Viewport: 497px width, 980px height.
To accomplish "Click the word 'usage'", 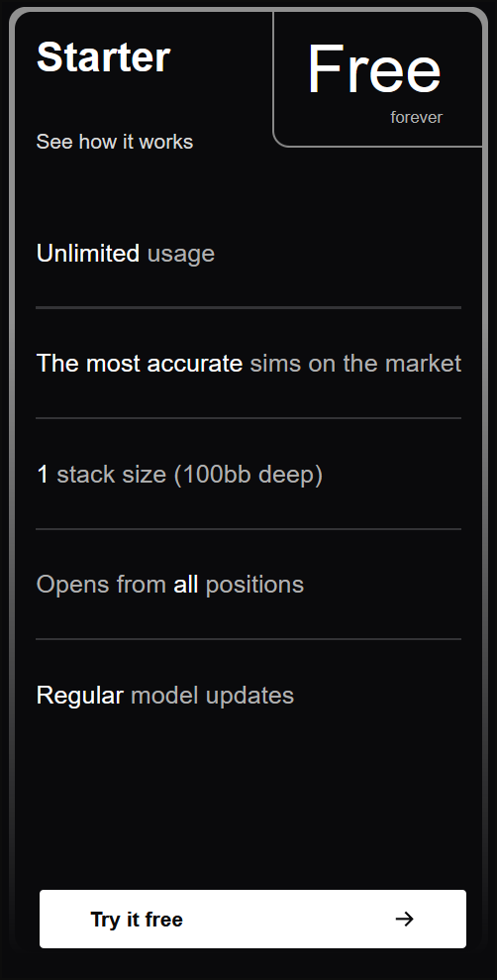I will [x=181, y=255].
